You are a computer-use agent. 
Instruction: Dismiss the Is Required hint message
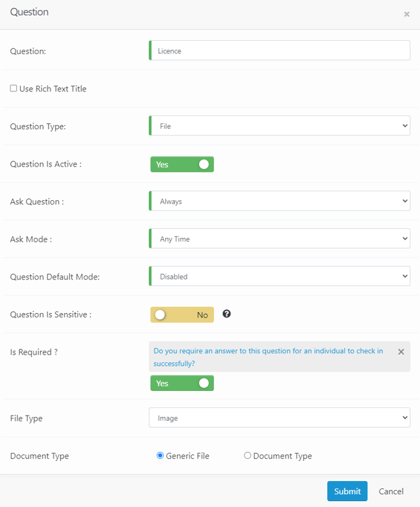(401, 352)
